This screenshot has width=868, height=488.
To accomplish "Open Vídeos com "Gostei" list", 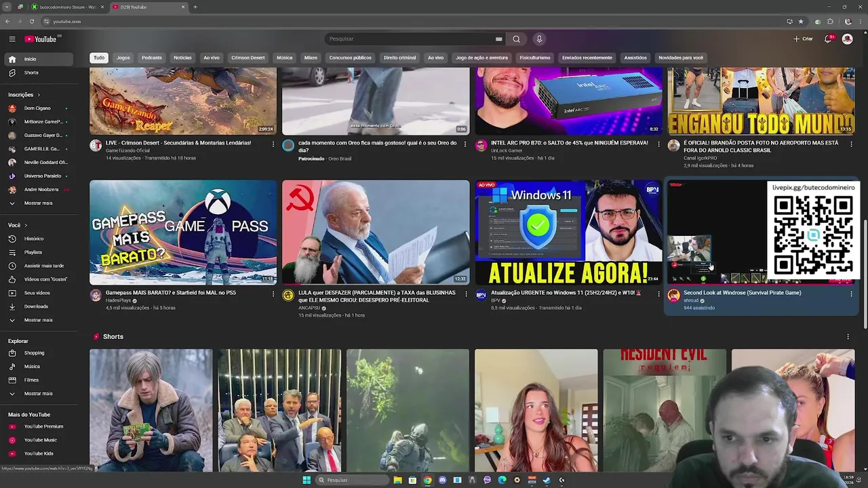I will coord(39,279).
